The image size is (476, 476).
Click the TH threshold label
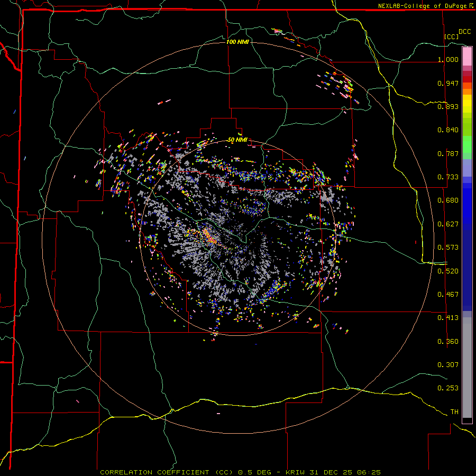pos(454,412)
